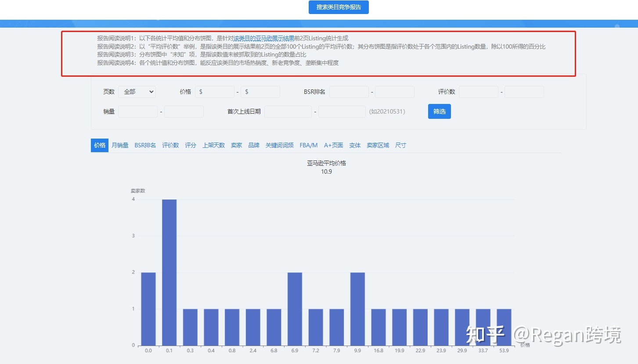Image resolution: width=638 pixels, height=364 pixels.
Task: Open the 该类目的亚马逊展示结果 link
Action: click(264, 39)
